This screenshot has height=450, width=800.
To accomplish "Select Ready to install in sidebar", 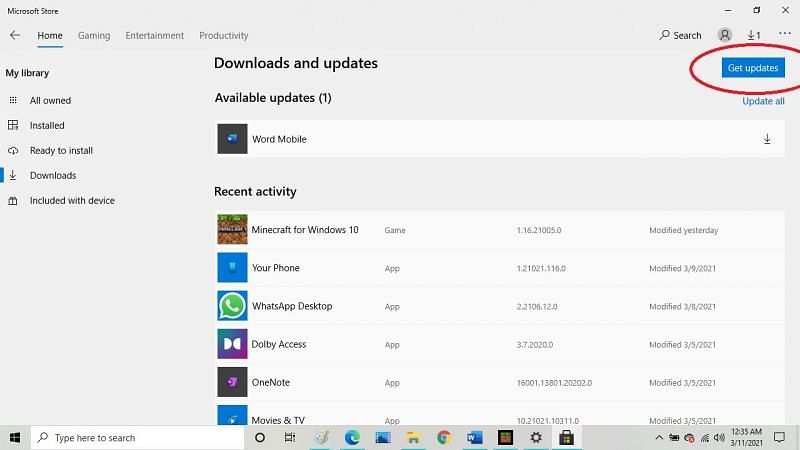I will pos(61,151).
